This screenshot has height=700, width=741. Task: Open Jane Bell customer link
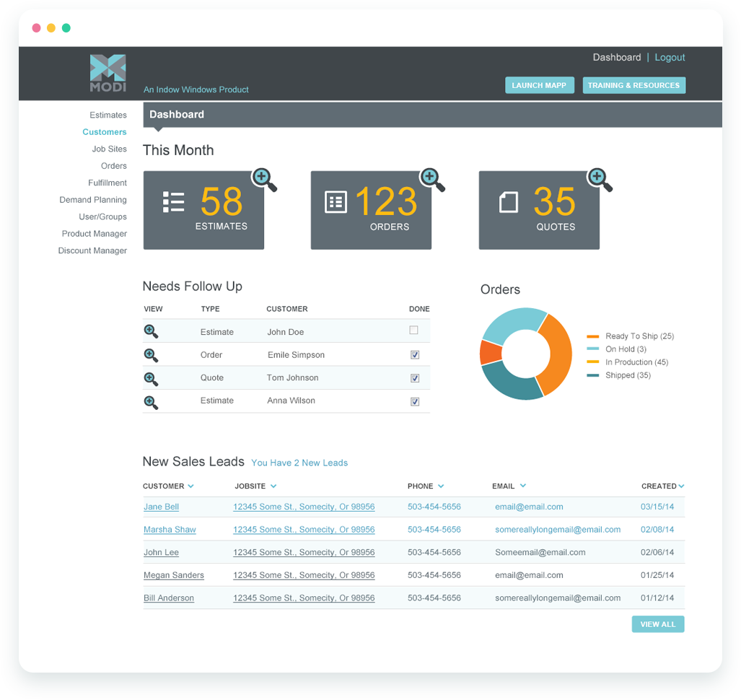coord(161,507)
